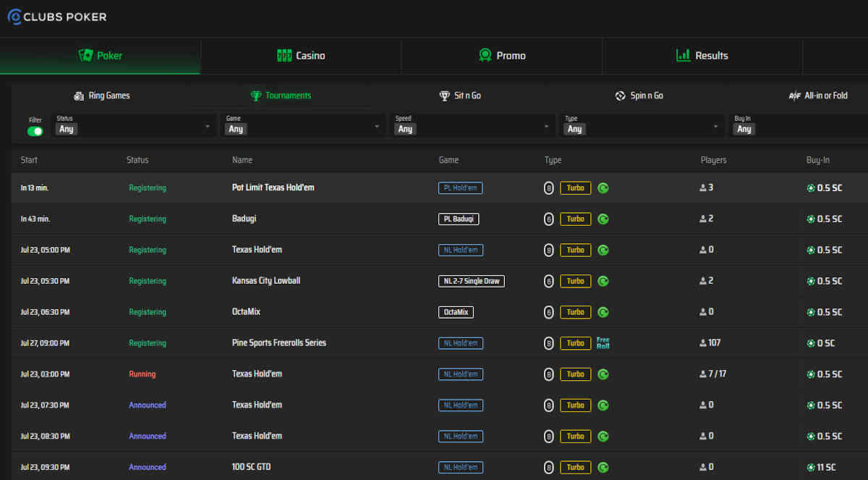868x480 pixels.
Task: Open the Speed filter dropdown
Action: [472, 126]
